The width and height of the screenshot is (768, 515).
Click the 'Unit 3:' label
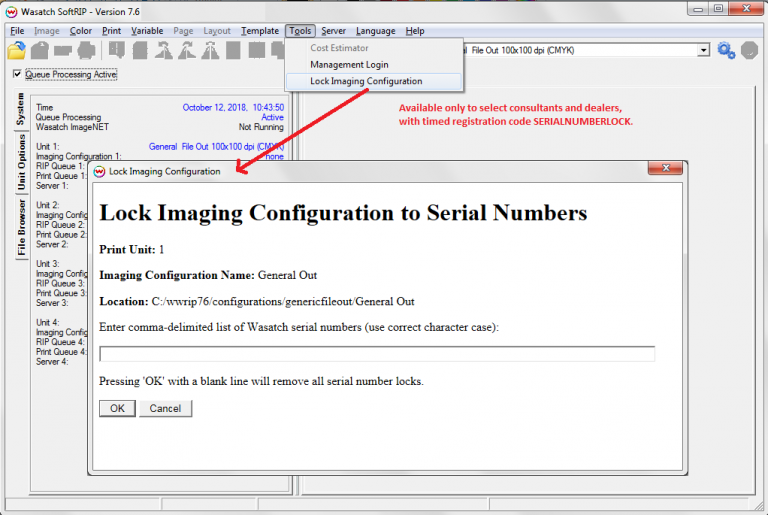point(48,264)
